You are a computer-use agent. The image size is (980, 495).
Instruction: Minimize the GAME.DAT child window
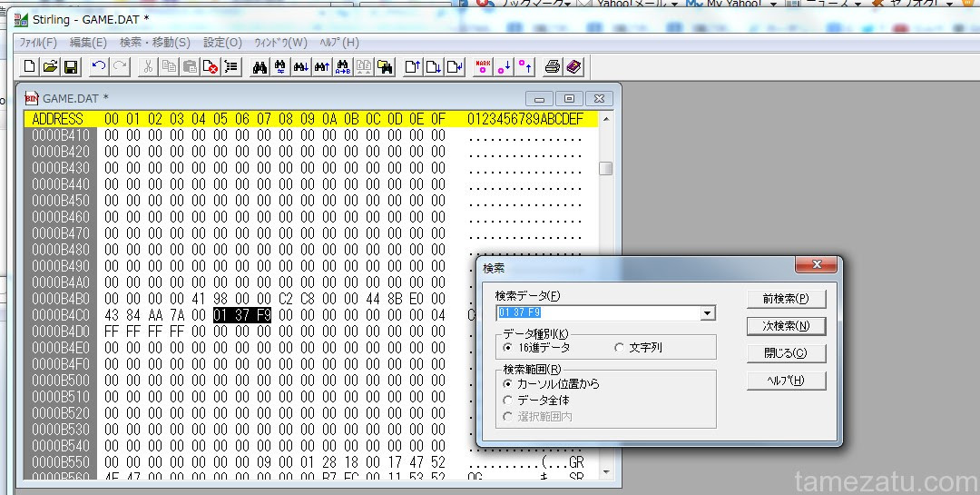pyautogui.click(x=539, y=98)
